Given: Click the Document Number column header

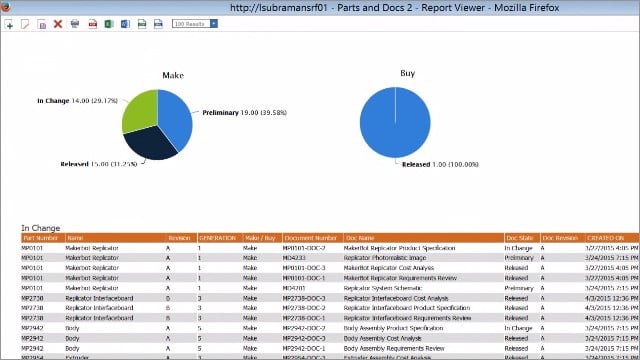Looking at the screenshot, I should [312, 238].
